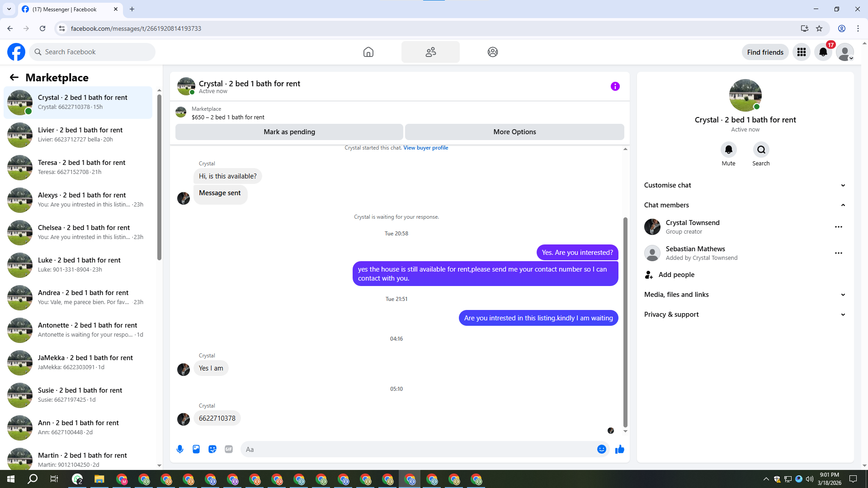
Task: Open the Facebook apps grid menu
Action: pyautogui.click(x=801, y=52)
